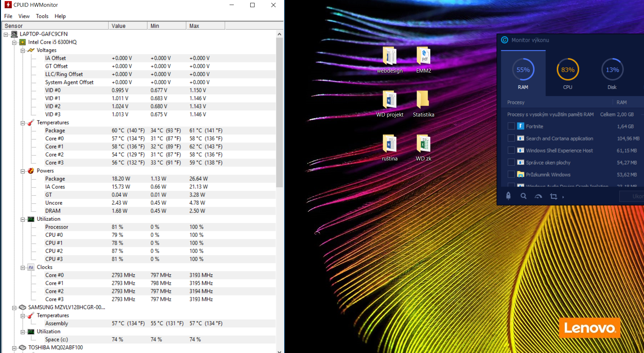Collapse the Voltages tree node
644x353 pixels.
coord(23,50)
